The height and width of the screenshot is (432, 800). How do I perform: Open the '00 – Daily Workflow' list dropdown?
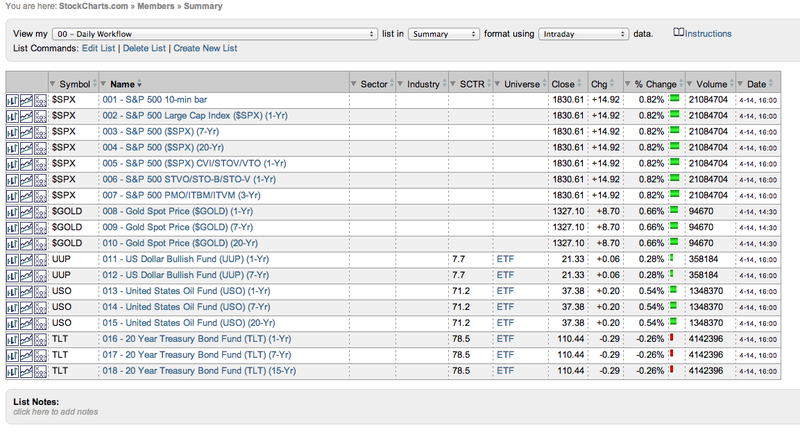[215, 34]
